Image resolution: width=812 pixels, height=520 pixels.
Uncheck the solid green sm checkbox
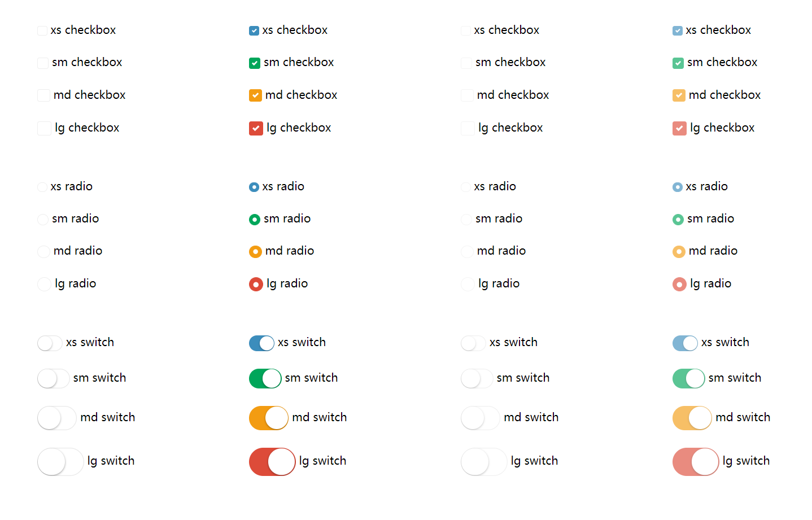(255, 63)
